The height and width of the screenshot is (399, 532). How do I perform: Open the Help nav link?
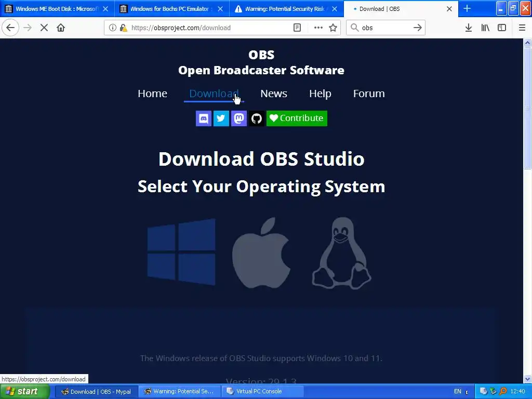click(320, 94)
